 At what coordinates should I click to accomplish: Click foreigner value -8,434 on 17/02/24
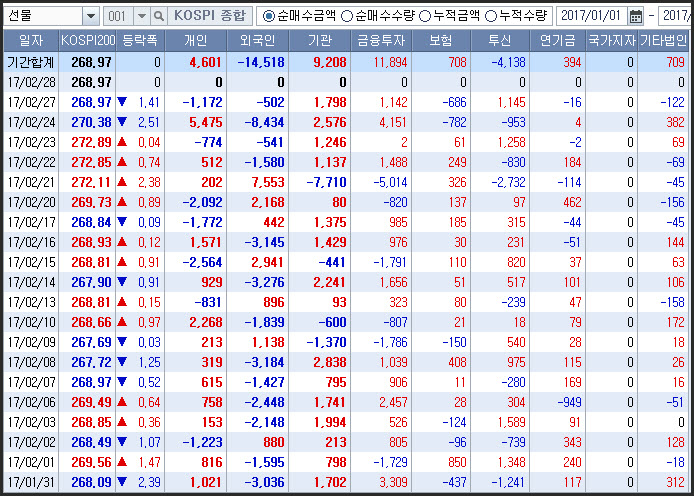[265, 122]
